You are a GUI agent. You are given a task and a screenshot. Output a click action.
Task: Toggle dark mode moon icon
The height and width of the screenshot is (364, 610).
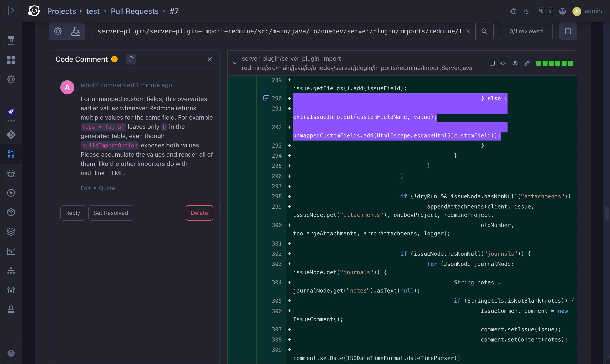[x=527, y=11]
